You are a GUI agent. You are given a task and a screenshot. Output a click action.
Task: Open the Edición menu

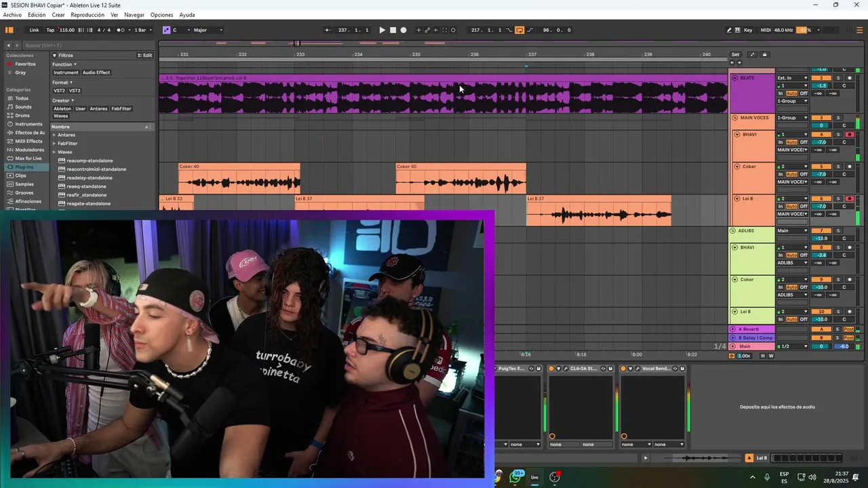click(x=37, y=15)
